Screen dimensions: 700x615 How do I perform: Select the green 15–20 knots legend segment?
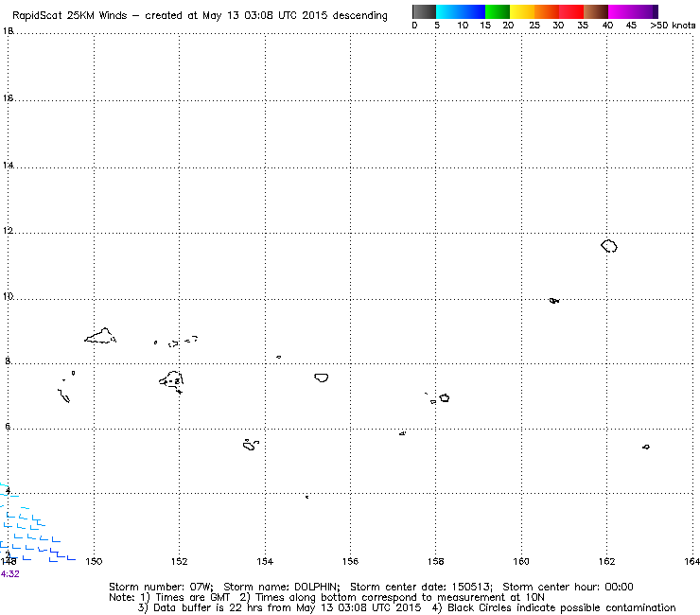tap(498, 11)
